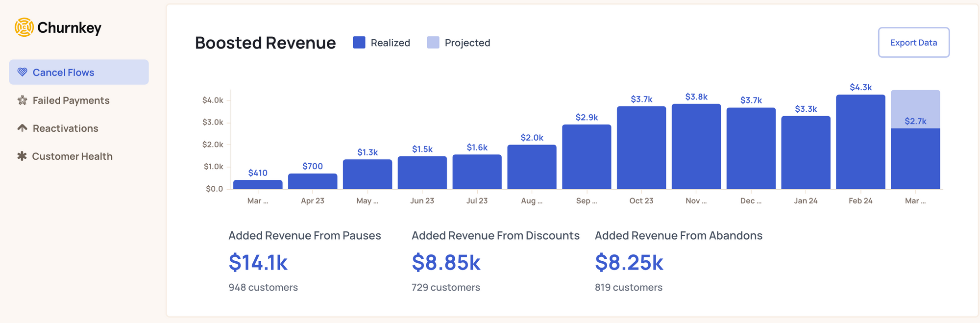Viewport: 980px width, 323px height.
Task: Click the arrow icon beside Reactivations
Action: 22,128
